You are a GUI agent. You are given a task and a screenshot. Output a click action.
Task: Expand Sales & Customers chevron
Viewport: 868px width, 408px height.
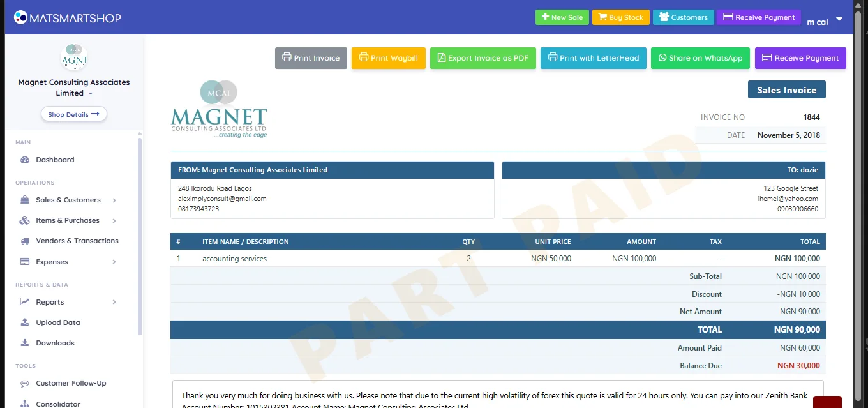[114, 200]
